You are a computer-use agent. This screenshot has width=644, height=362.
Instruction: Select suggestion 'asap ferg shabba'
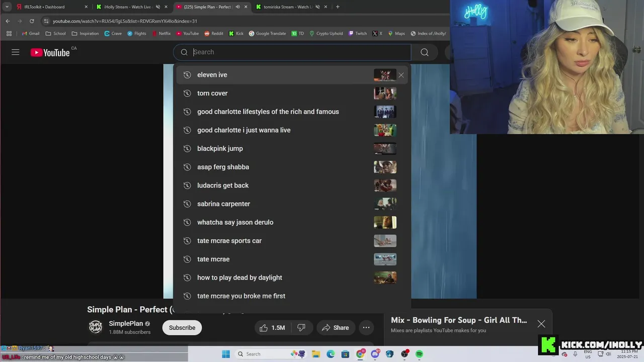(292, 167)
